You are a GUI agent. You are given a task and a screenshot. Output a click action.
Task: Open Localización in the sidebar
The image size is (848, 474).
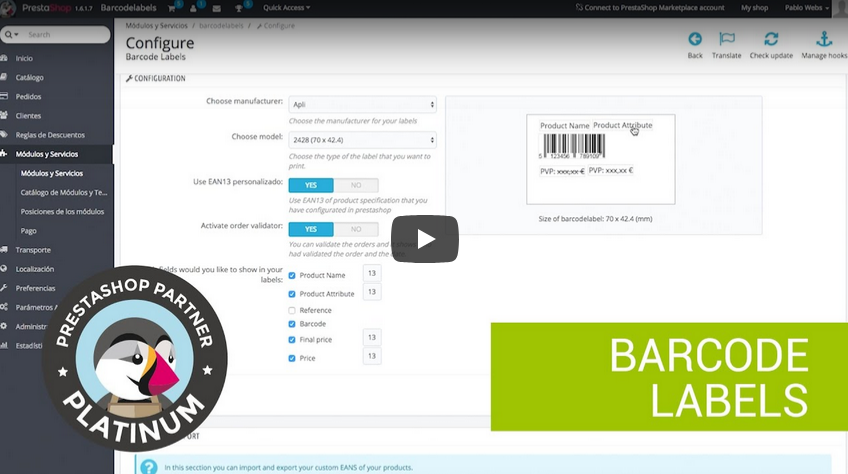click(35, 269)
